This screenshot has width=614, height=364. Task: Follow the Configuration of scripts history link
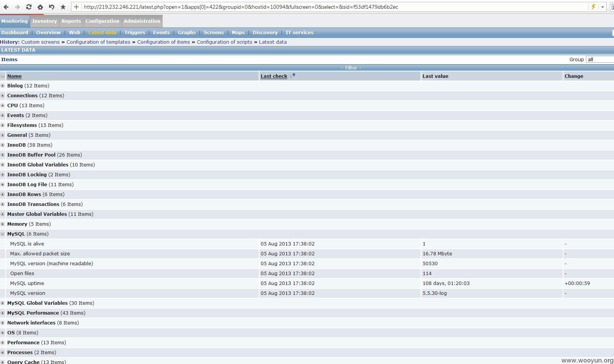225,42
